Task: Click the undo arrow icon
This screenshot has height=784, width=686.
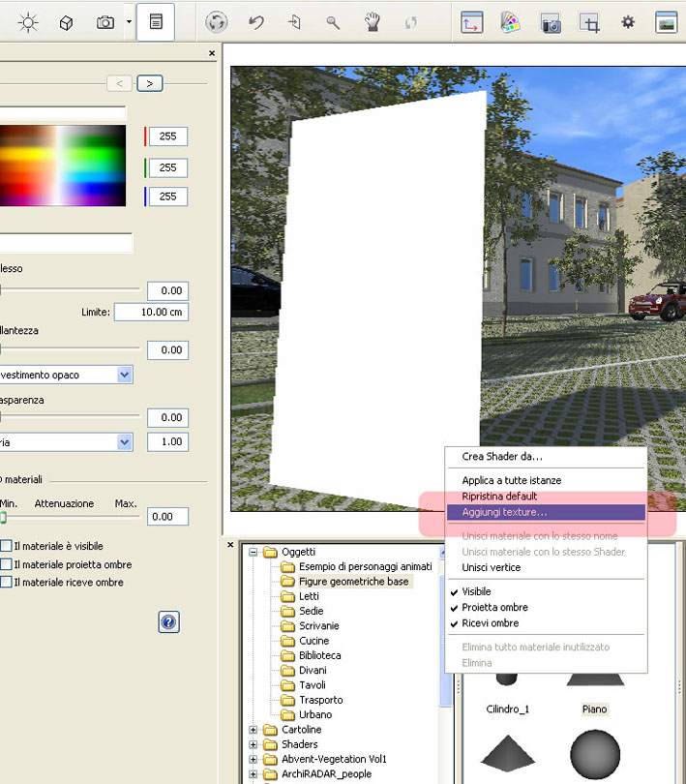Action: [256, 22]
